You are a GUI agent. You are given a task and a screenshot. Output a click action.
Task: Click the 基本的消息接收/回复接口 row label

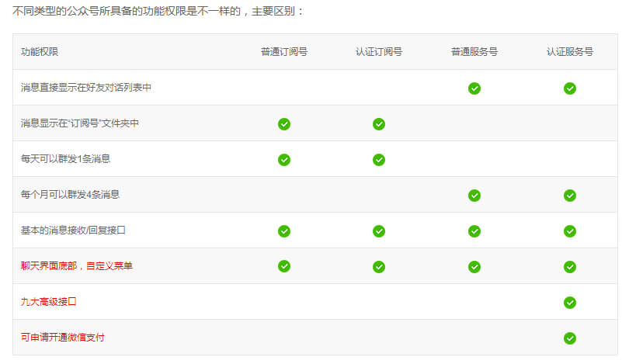[x=73, y=230]
